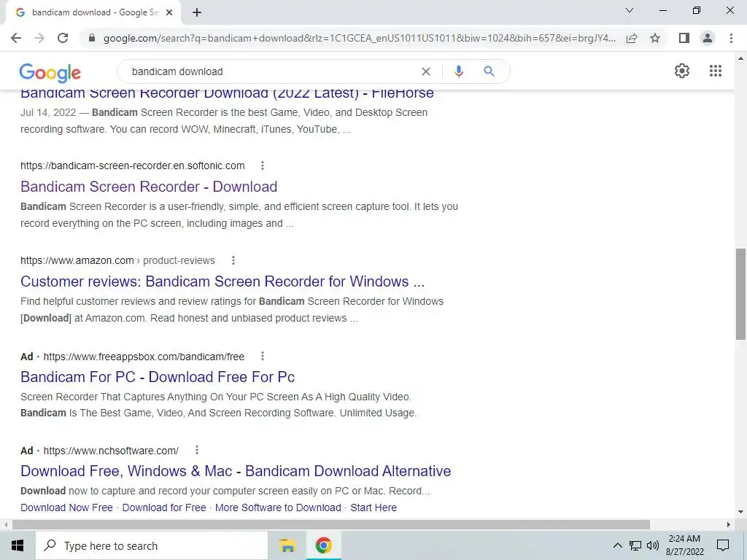Reload the current page
Image resolution: width=747 pixels, height=560 pixels.
(x=63, y=38)
